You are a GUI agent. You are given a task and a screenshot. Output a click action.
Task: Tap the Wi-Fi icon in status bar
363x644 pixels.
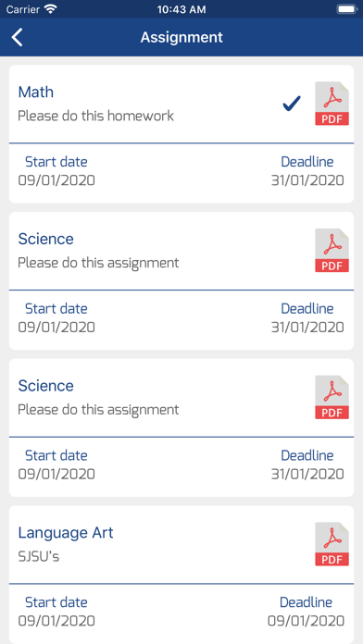(51, 9)
